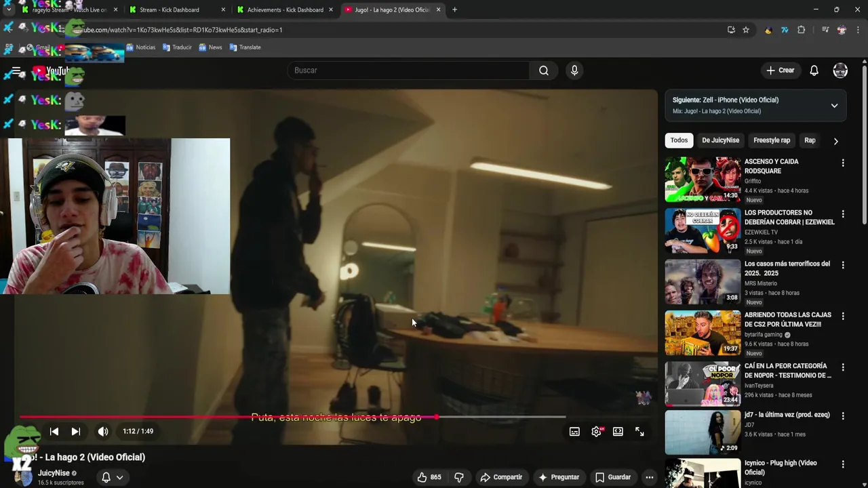Open 'CAÍ EN LA PEOR CATEGORÍA' video title
Screen dimensions: 868x488
pos(787,371)
